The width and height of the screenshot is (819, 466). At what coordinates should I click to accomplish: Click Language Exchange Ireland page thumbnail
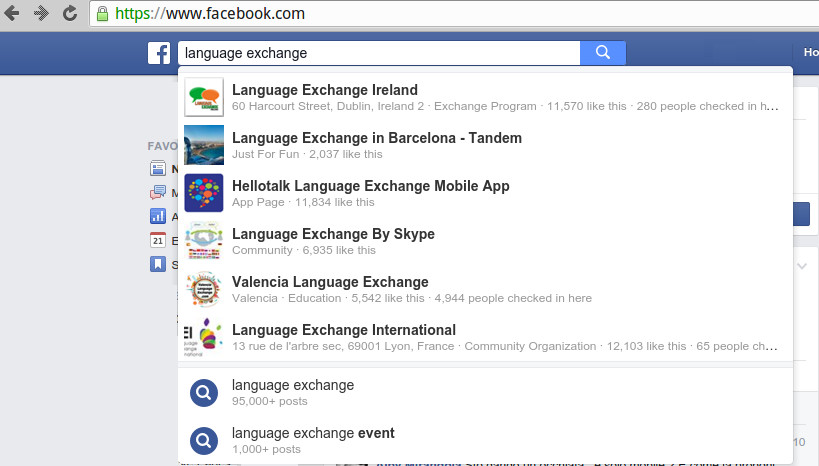click(x=204, y=97)
